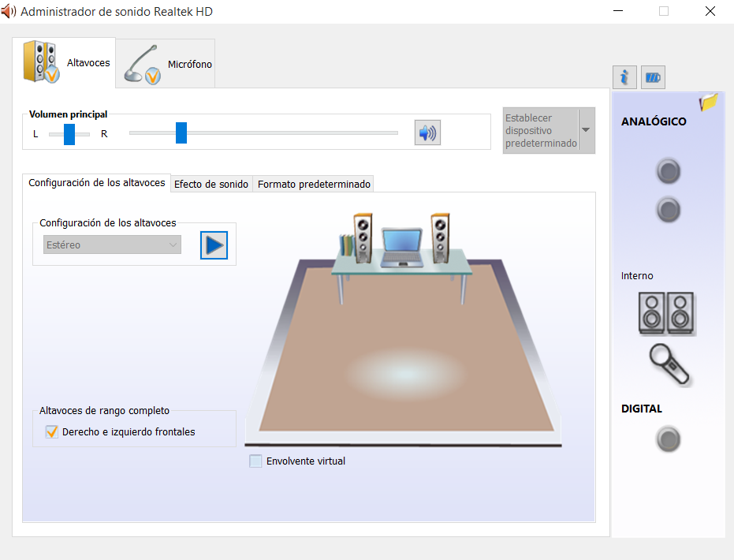Screen dimensions: 734x560
Task: Click the laptop in the room illustration
Action: pos(401,247)
